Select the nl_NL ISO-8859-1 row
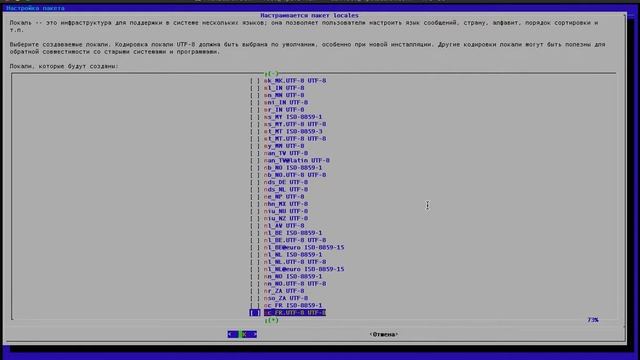 point(286,255)
